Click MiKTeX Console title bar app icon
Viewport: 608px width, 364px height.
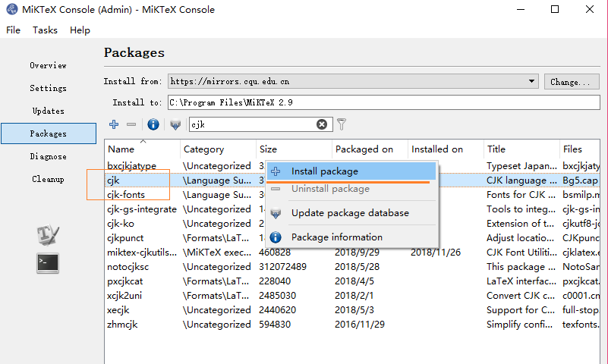[12, 9]
